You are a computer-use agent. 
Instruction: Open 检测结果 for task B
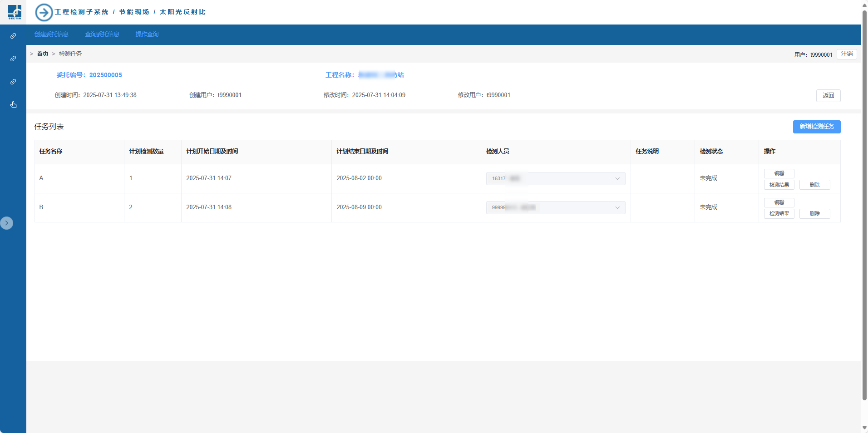tap(779, 214)
